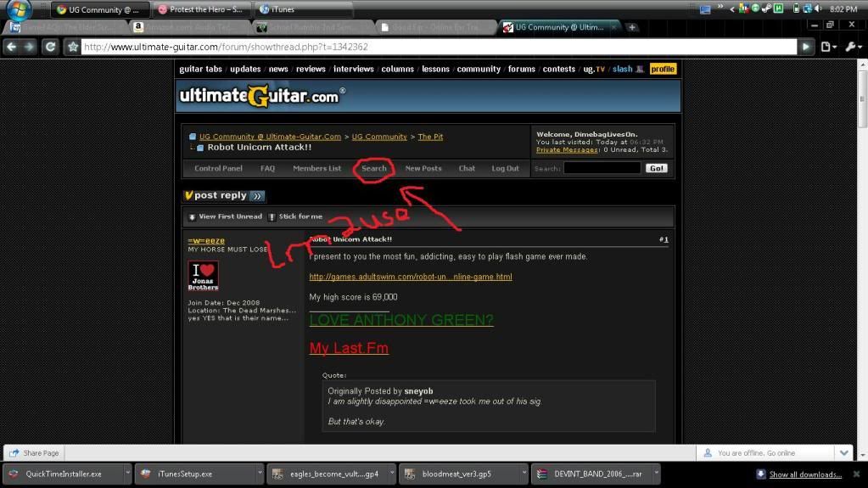This screenshot has width=868, height=488.
Task: Switch to the Amazon.com browser tab
Action: (189, 27)
